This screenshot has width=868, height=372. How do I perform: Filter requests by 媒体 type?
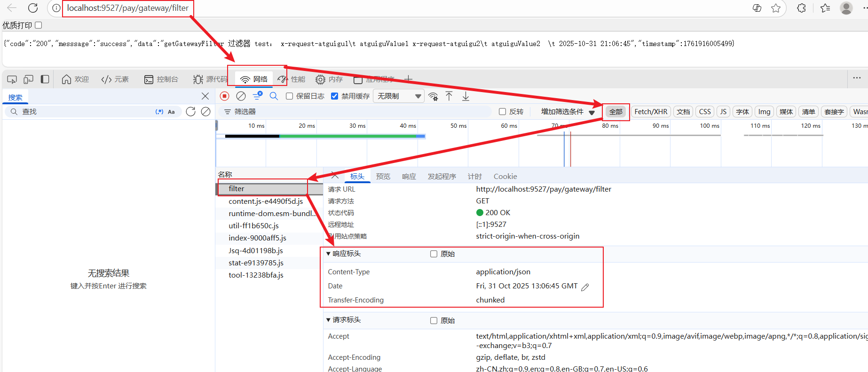(786, 111)
